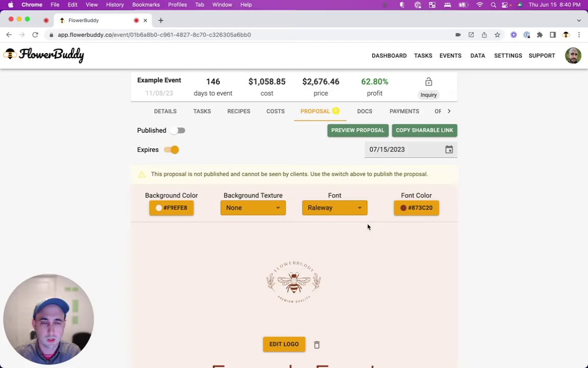The width and height of the screenshot is (588, 368).
Task: Toggle the Published switch on
Action: [178, 130]
